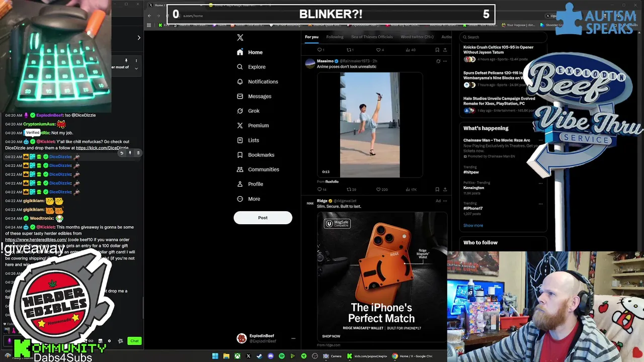Open Steam from the taskbar
The height and width of the screenshot is (362, 644).
pyautogui.click(x=259, y=356)
